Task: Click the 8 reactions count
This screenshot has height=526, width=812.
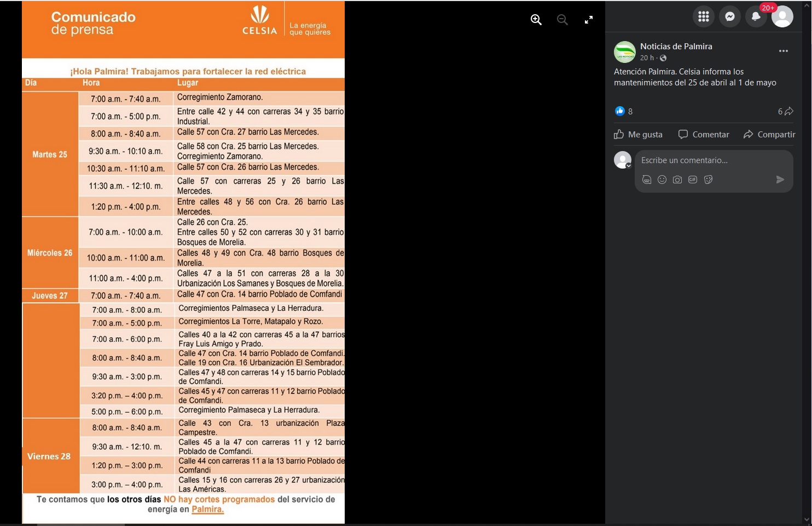Action: 630,111
